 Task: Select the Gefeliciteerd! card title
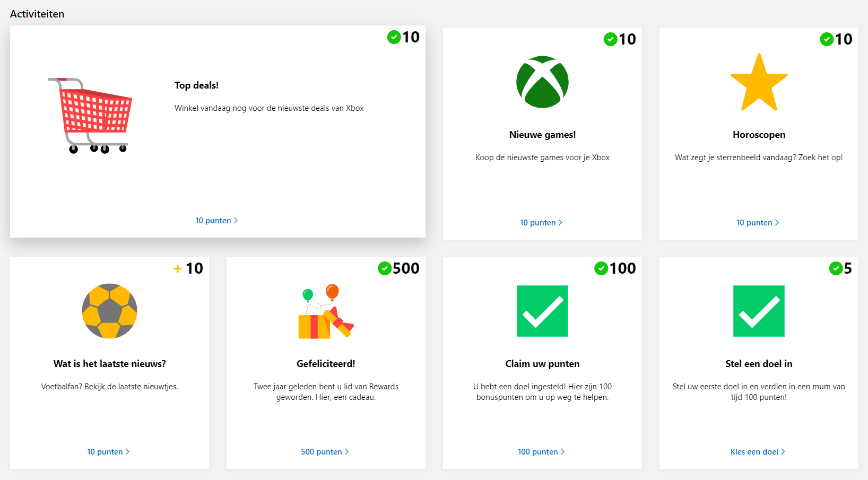click(326, 364)
